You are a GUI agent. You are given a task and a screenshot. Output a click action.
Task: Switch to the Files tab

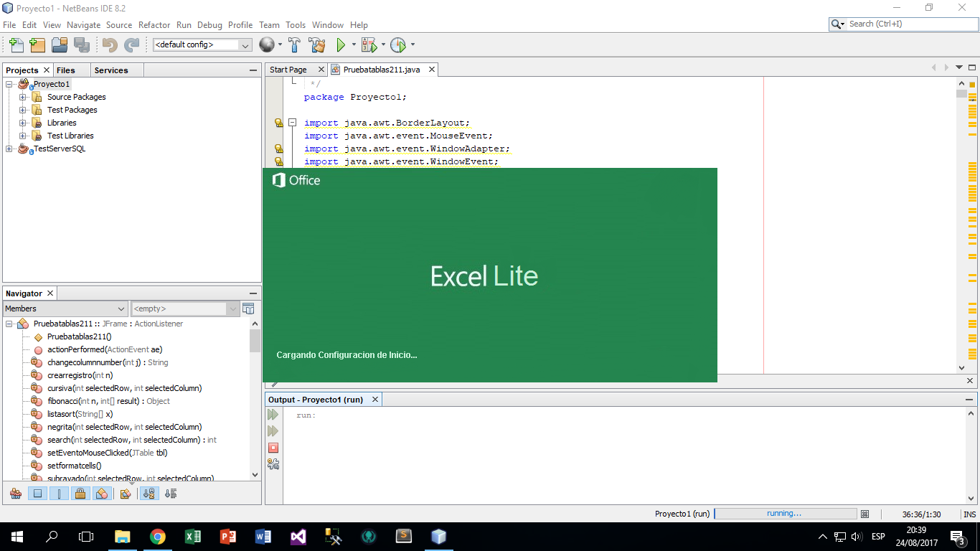click(x=66, y=70)
